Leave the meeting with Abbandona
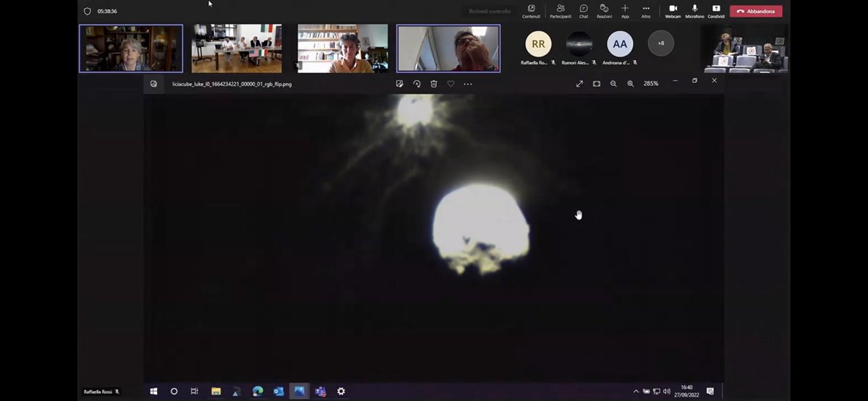 756,12
